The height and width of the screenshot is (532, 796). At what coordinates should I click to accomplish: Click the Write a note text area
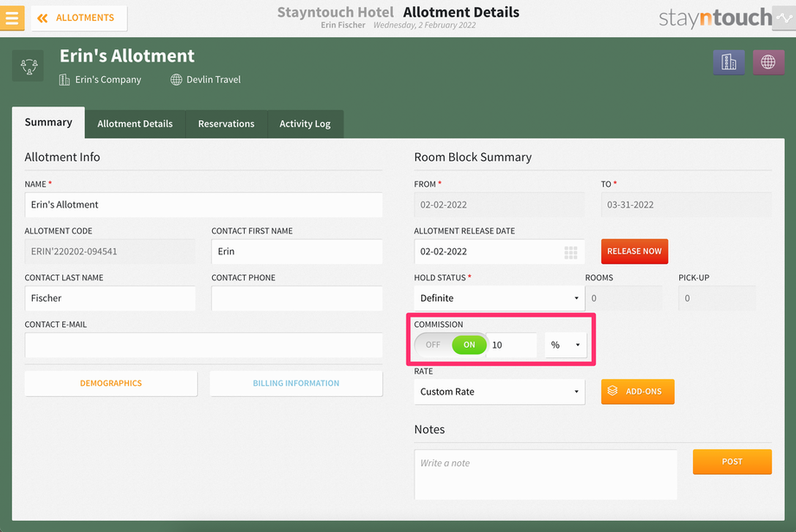click(546, 475)
